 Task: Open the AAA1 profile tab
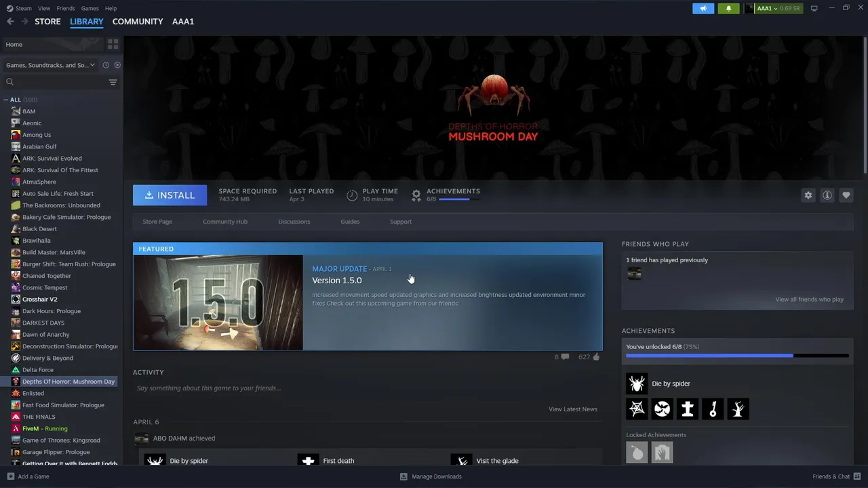(x=183, y=22)
